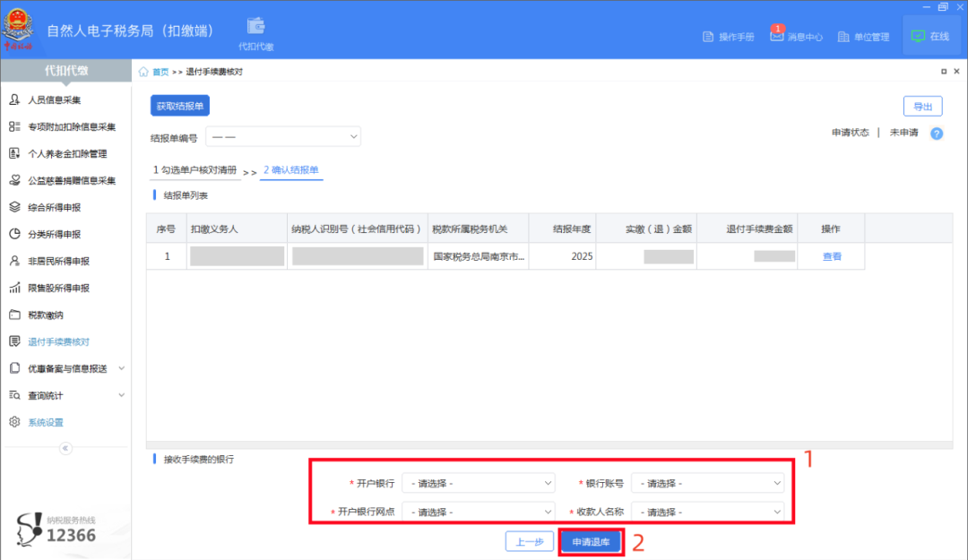
Task: Open 单位管理 at the top bar
Action: [x=863, y=36]
